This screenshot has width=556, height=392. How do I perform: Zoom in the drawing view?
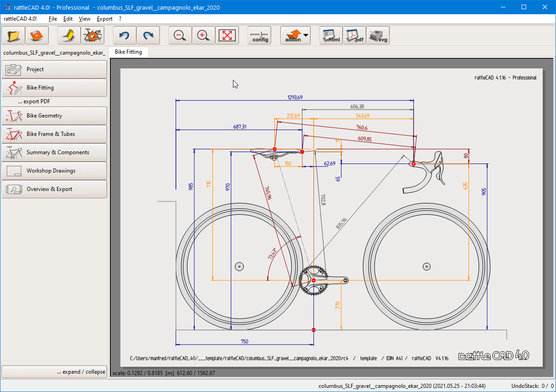click(x=204, y=35)
